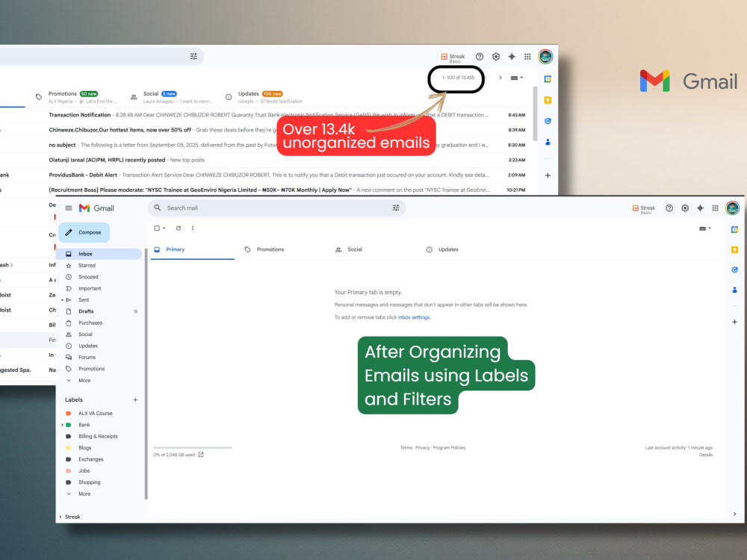
Task: Open input tools dropdown in front window
Action: tap(704, 228)
